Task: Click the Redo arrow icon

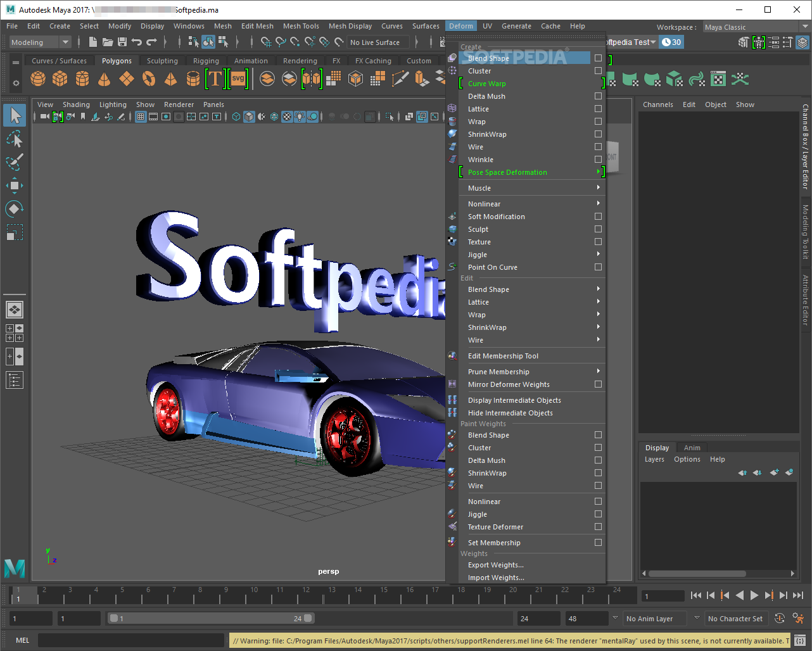Action: tap(151, 42)
